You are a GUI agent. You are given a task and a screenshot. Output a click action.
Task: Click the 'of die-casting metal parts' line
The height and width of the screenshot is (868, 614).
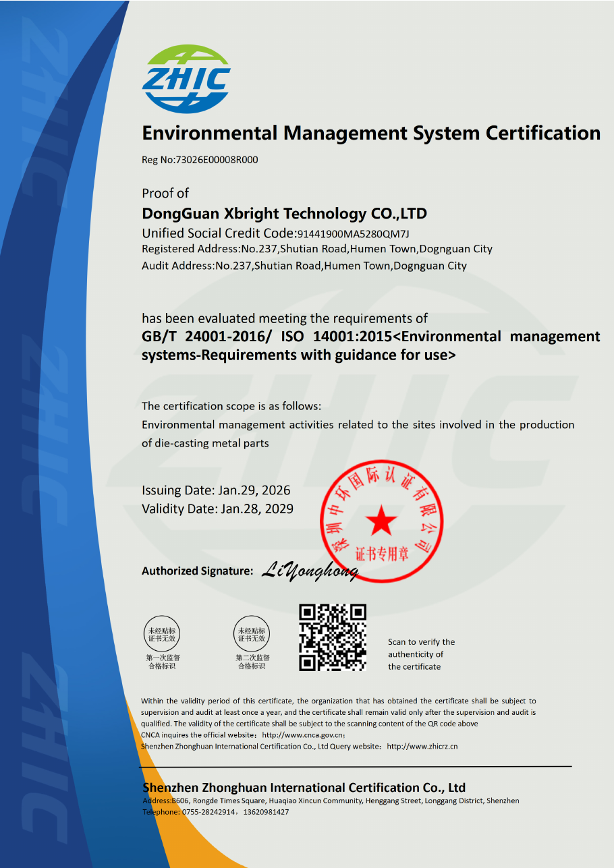(x=205, y=443)
